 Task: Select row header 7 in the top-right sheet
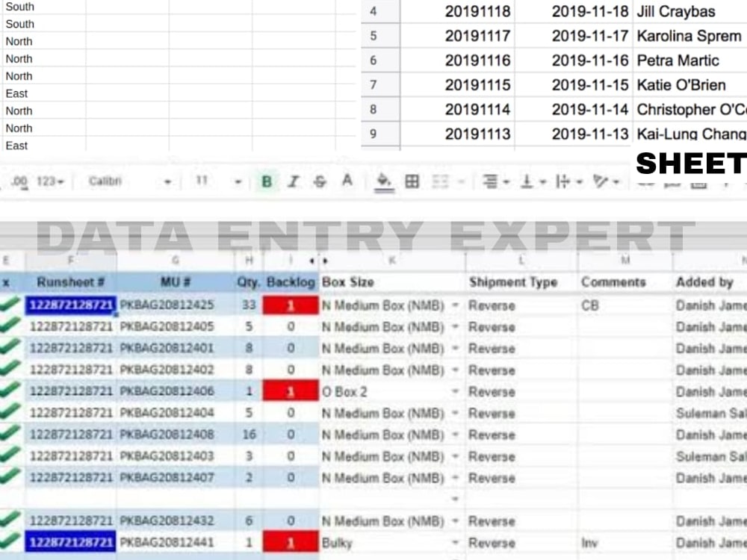(380, 85)
